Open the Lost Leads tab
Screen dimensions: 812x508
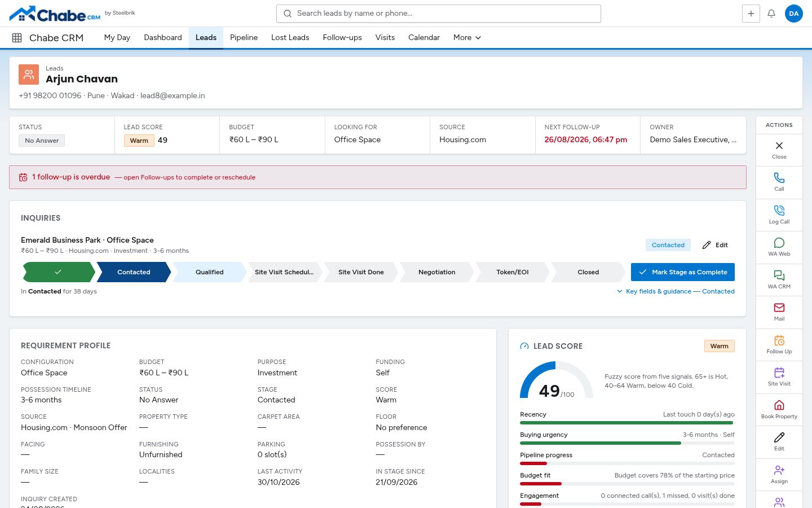(x=290, y=38)
